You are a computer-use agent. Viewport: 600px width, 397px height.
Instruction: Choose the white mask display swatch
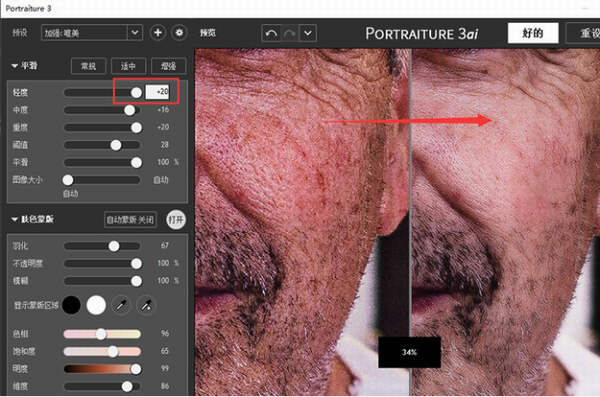(x=96, y=305)
